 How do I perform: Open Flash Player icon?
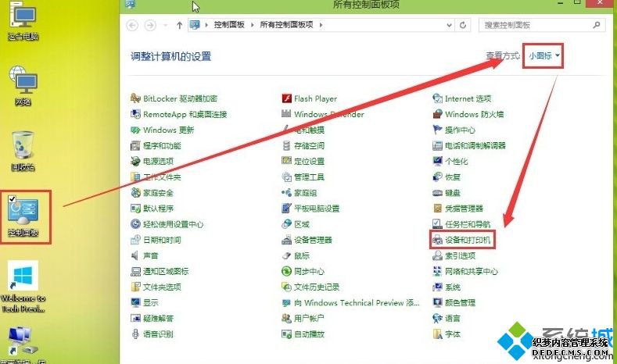[x=286, y=98]
